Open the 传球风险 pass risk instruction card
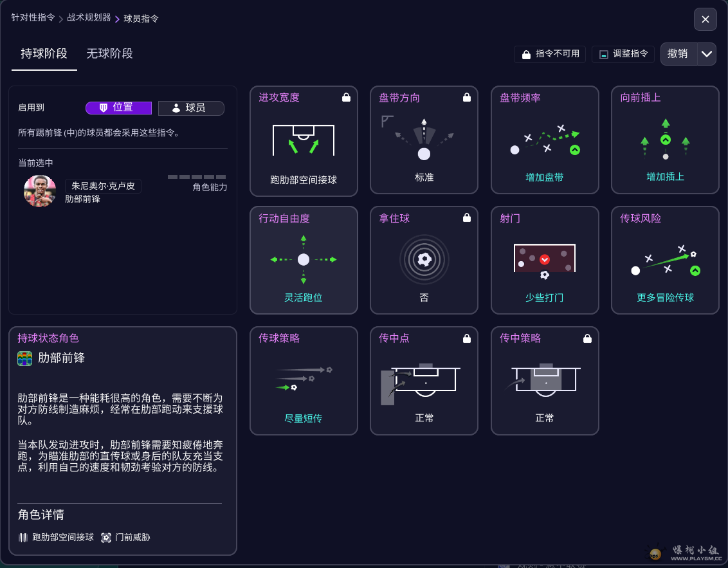Image resolution: width=728 pixels, height=568 pixels. coord(665,260)
